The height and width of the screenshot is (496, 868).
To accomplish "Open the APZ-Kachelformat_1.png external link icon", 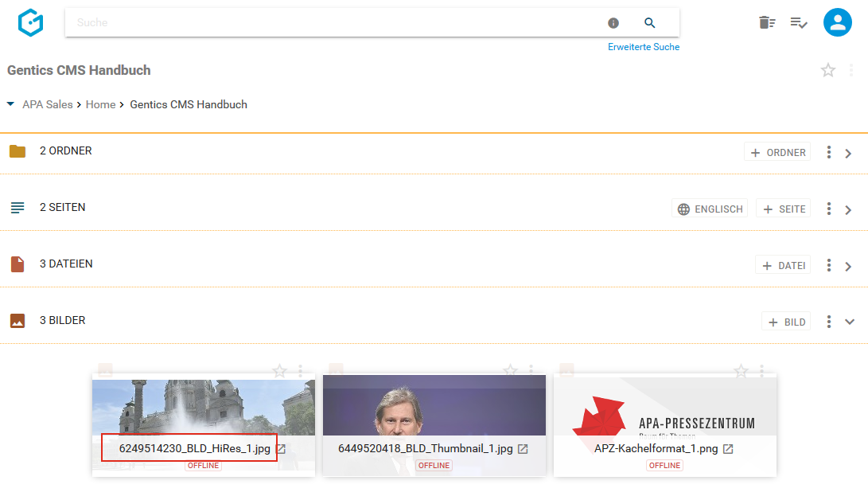I will pyautogui.click(x=728, y=449).
